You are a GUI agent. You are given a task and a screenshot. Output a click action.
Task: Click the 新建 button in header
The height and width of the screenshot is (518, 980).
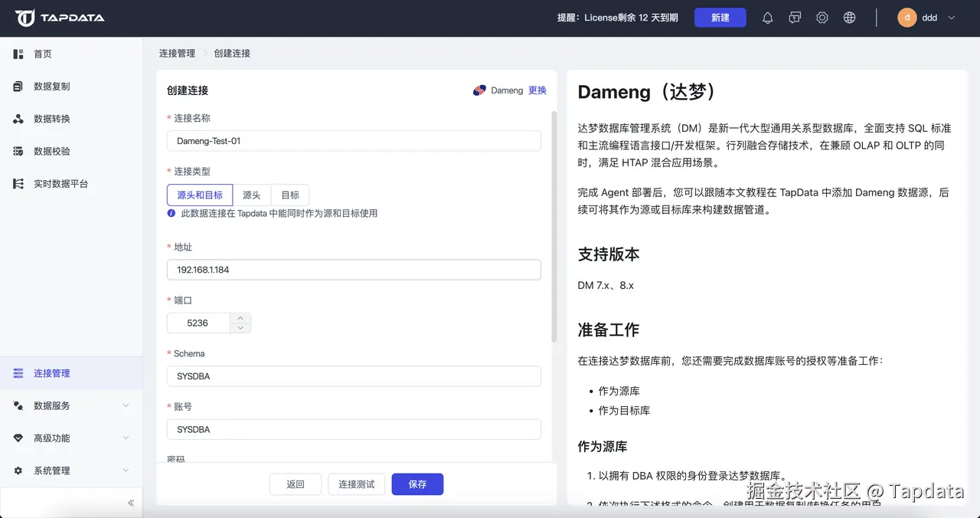pos(720,18)
